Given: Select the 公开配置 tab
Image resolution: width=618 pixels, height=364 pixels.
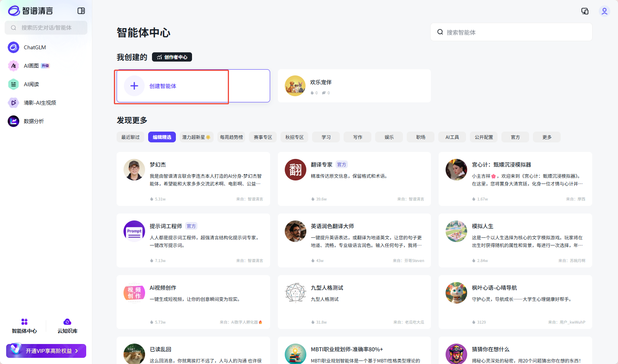Looking at the screenshot, I should [x=484, y=137].
